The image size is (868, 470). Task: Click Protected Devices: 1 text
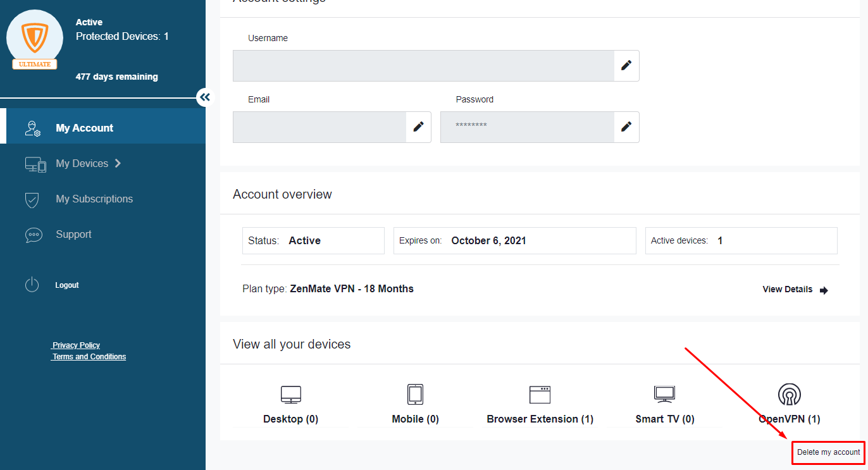pos(122,37)
